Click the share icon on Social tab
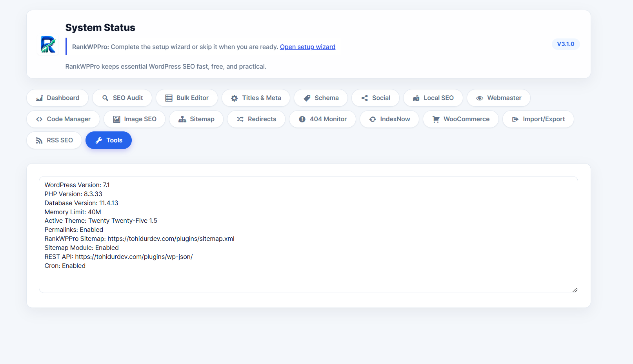 pyautogui.click(x=365, y=98)
